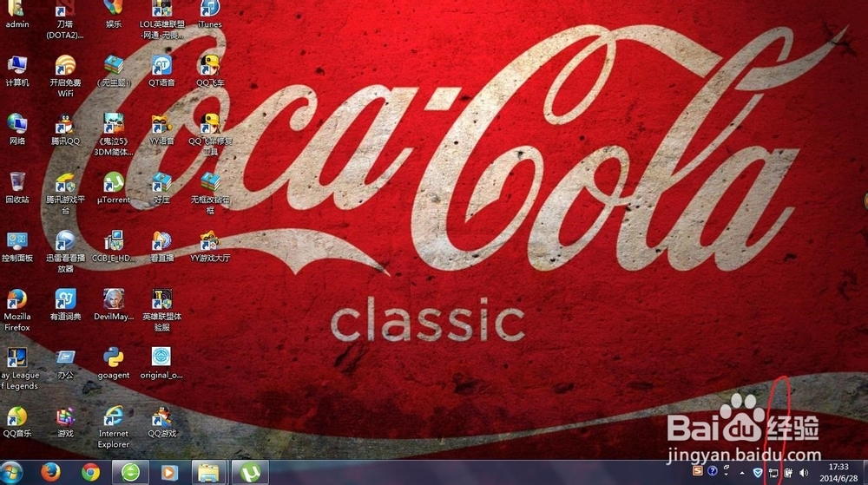Screen dimensions: 868x485
Task: Open the admin user folder icon
Action: coord(16,14)
